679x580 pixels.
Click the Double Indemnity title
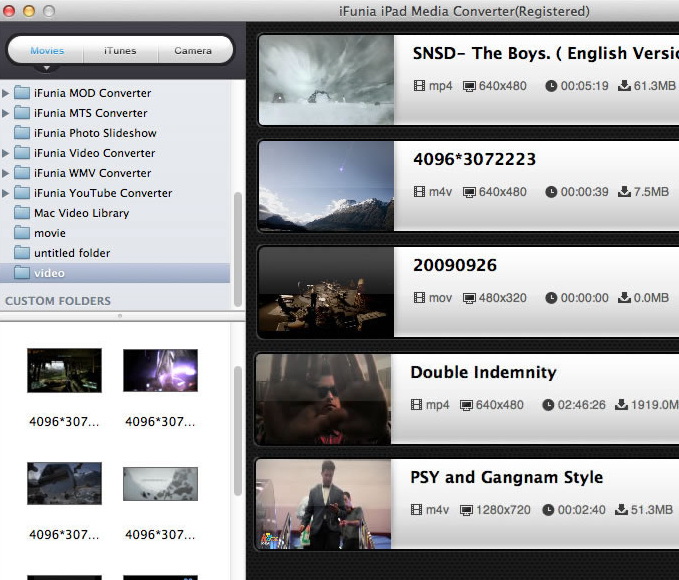[483, 373]
